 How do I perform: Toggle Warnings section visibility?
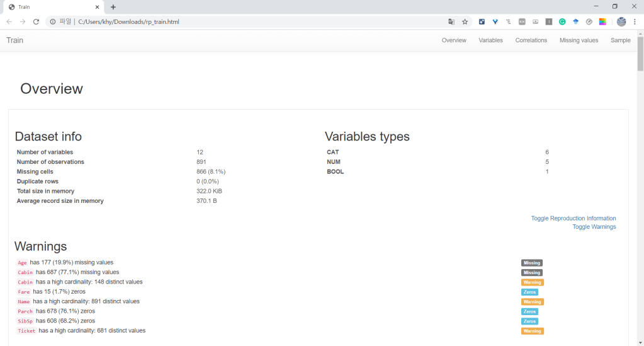[594, 227]
